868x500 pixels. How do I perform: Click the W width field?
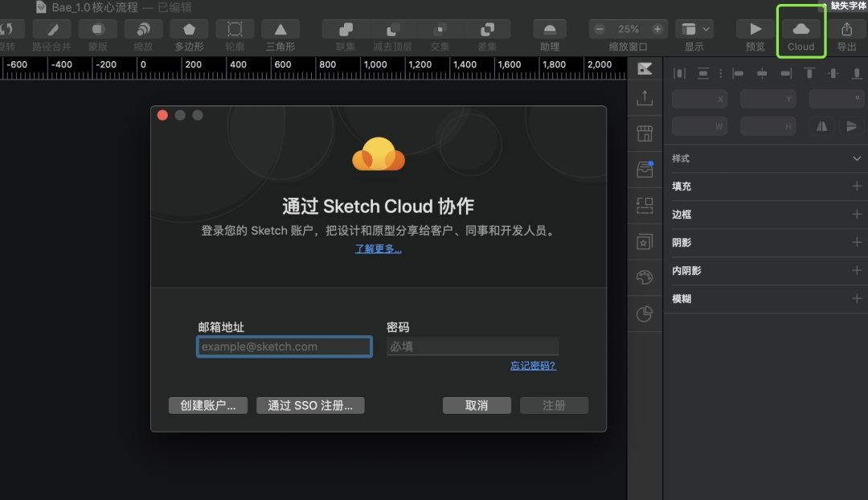tap(699, 127)
